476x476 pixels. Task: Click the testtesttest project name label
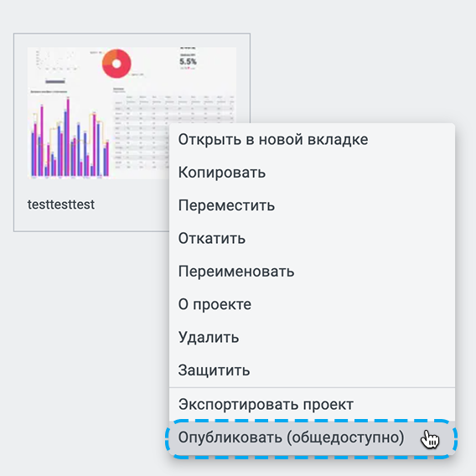pos(61,204)
